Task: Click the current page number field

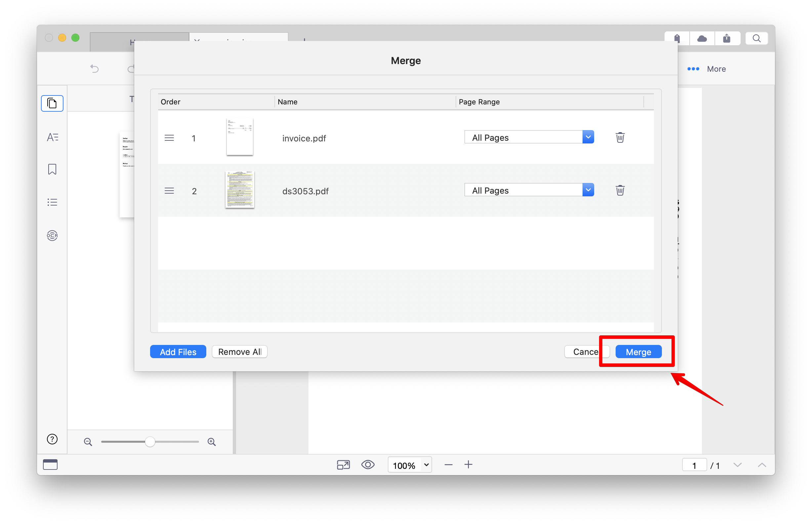Action: tap(694, 465)
